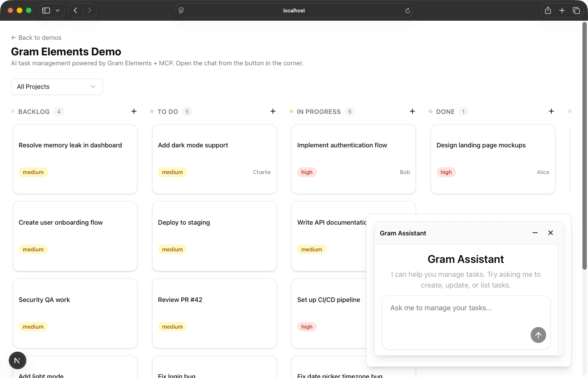The width and height of the screenshot is (588, 378).
Task: Add a task to In Progress column
Action: [x=412, y=111]
